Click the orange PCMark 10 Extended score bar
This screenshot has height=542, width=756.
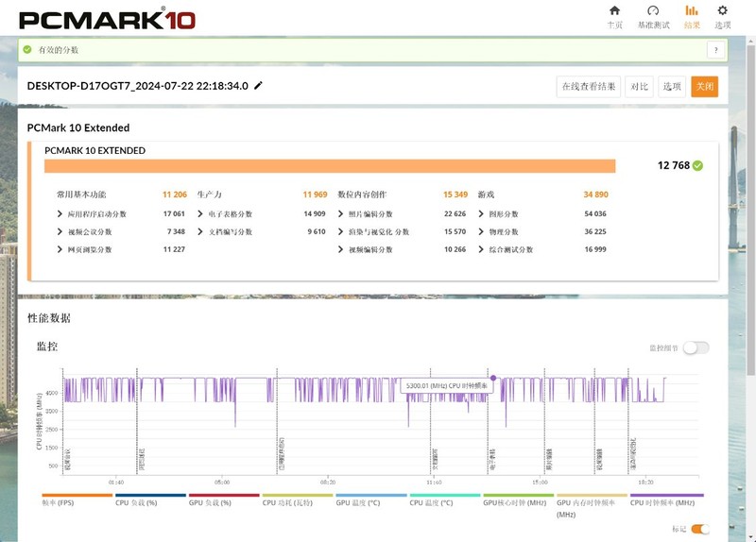pos(330,166)
